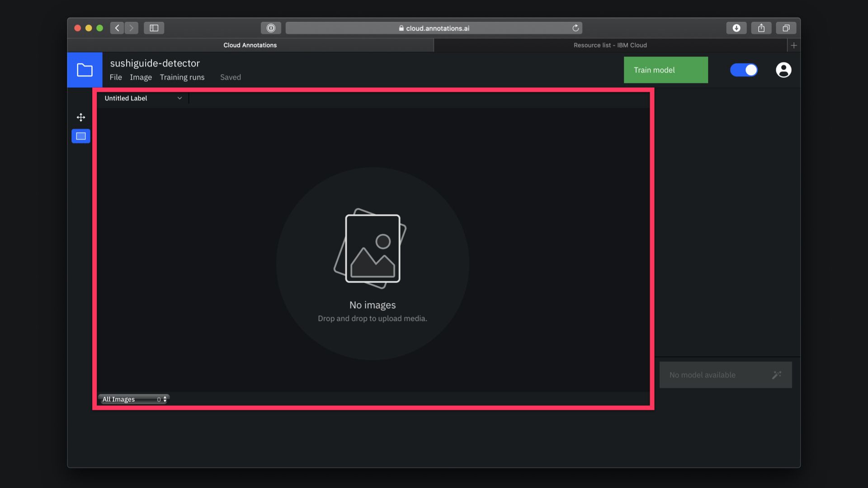Go back in Safari history

click(117, 28)
